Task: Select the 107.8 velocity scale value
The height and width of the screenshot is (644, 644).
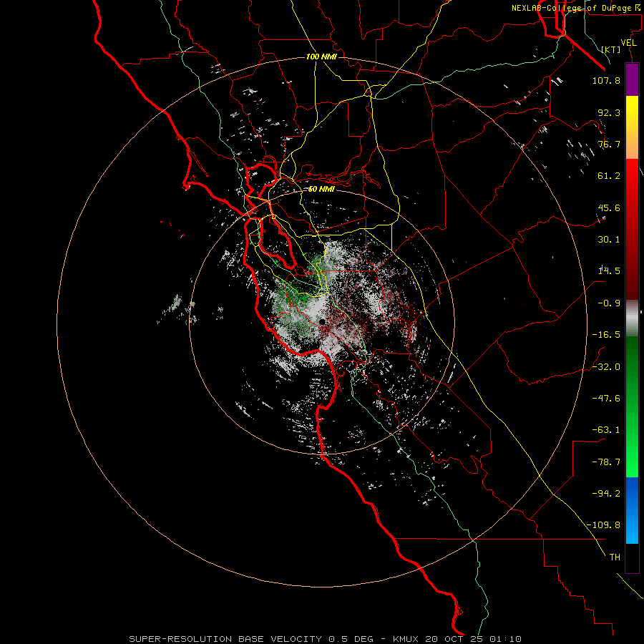Action: 606,80
